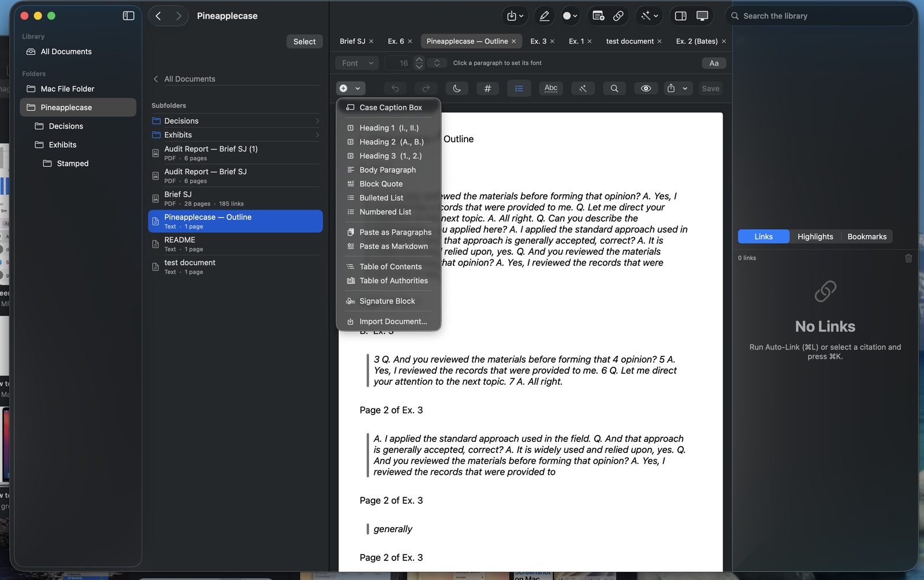Expand the Exhibits subfolder chevron

click(x=318, y=135)
